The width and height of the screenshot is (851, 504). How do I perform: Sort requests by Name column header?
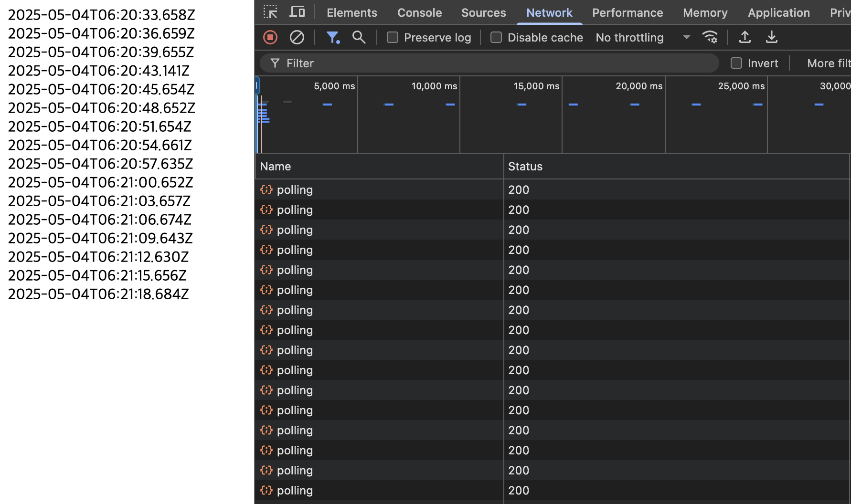tap(379, 167)
